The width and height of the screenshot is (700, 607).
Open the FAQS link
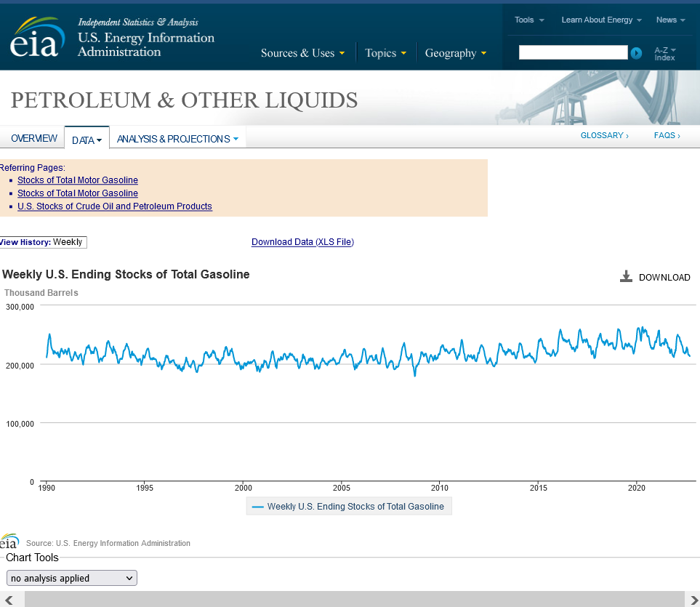click(667, 135)
